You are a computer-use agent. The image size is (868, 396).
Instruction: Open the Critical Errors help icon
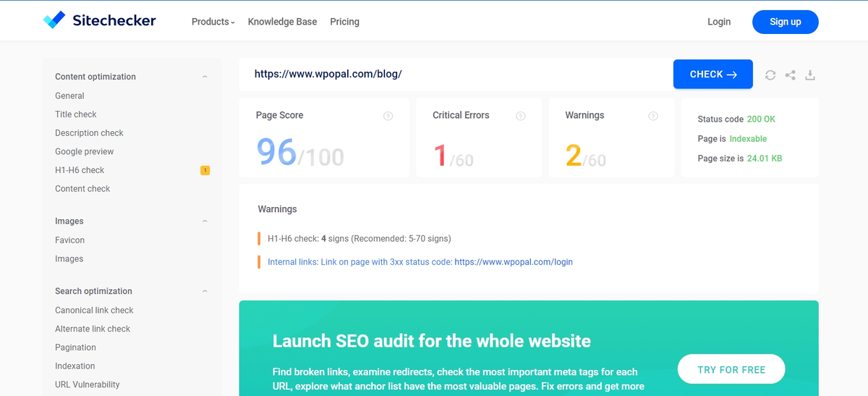click(x=521, y=116)
